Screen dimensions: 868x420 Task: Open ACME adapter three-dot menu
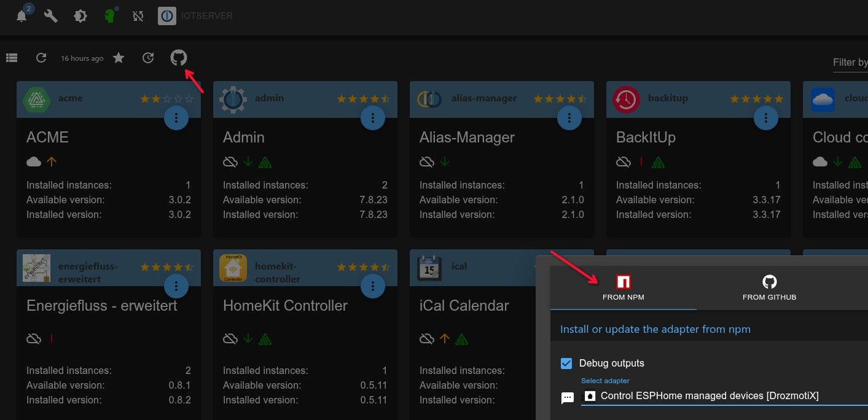click(x=176, y=117)
